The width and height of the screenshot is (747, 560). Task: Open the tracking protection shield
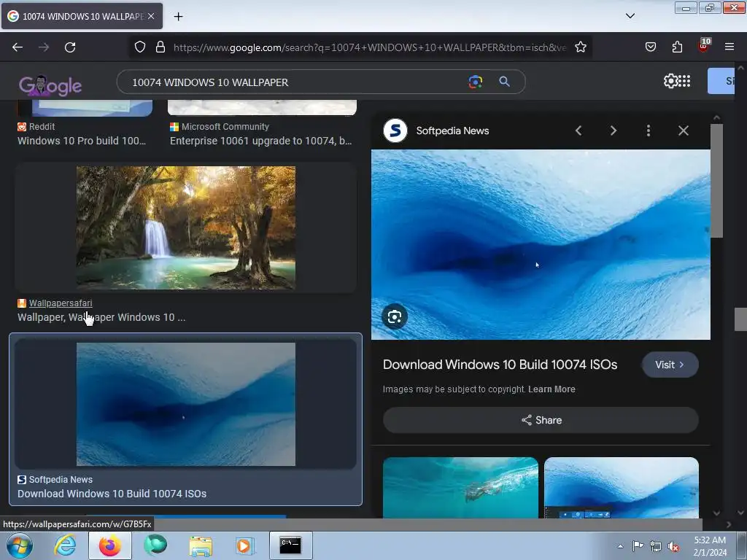tap(139, 47)
